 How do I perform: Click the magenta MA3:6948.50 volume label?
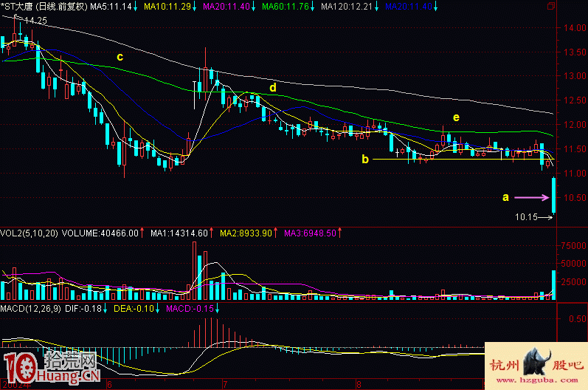point(310,233)
